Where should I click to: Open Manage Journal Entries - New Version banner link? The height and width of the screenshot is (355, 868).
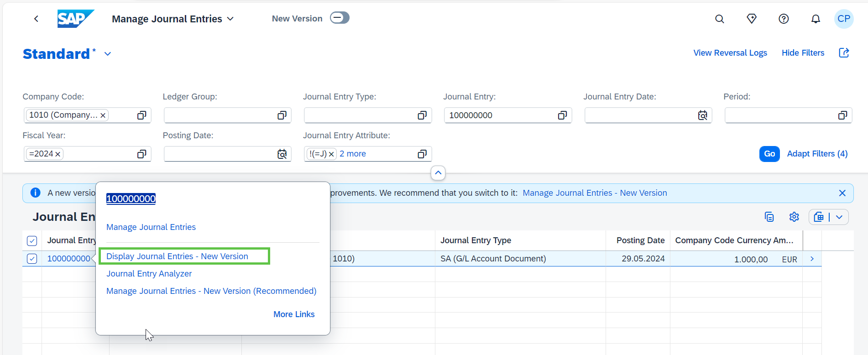[x=595, y=193]
